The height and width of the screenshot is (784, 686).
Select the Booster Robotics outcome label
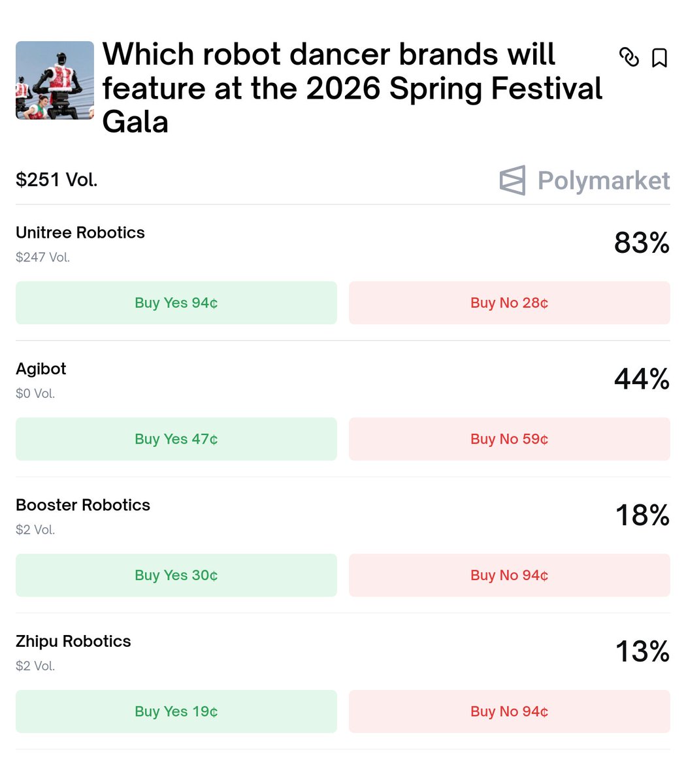83,505
